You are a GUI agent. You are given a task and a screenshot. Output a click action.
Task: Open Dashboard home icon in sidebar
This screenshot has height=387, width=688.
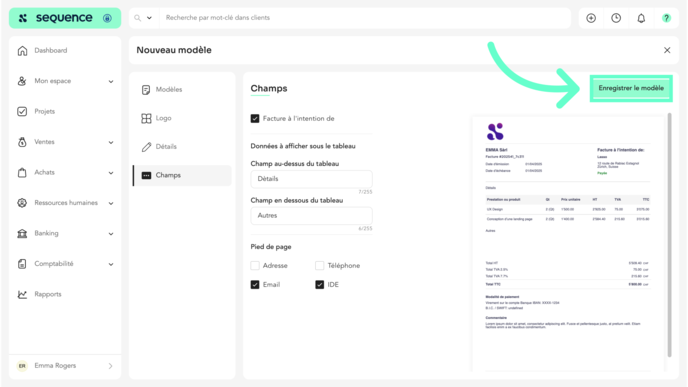pos(22,50)
